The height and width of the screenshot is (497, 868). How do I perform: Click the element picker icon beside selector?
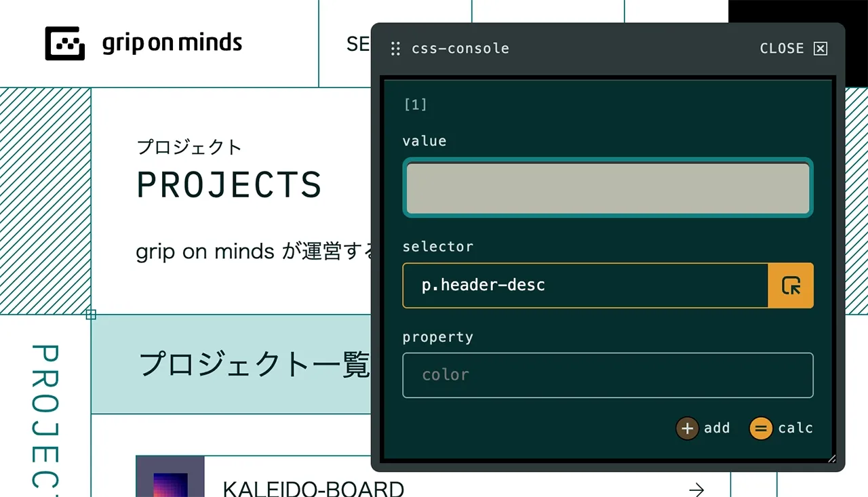[x=791, y=285]
